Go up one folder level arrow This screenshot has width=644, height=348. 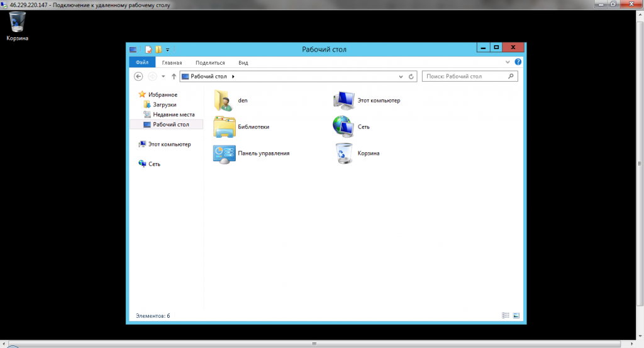click(174, 76)
